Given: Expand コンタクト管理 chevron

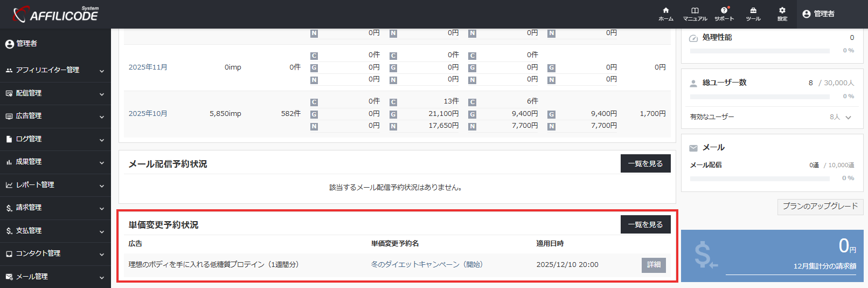Looking at the screenshot, I should [102, 254].
